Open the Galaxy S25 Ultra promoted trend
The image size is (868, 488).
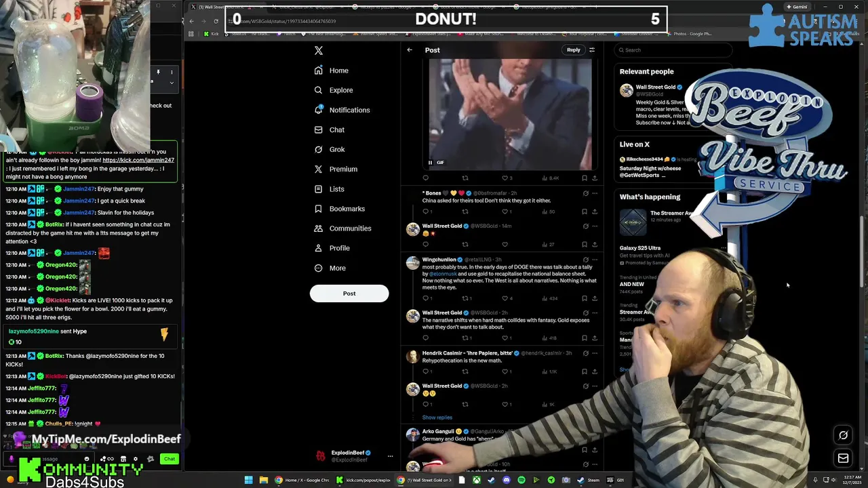pyautogui.click(x=639, y=248)
